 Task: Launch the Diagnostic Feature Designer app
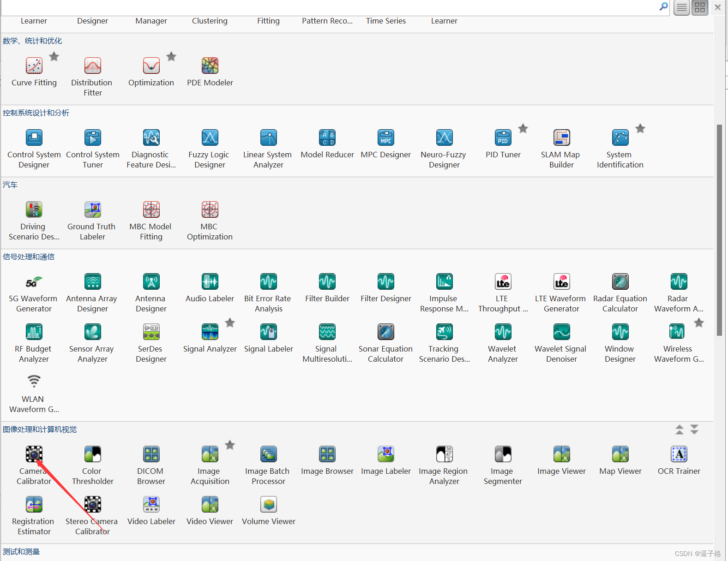coord(151,137)
